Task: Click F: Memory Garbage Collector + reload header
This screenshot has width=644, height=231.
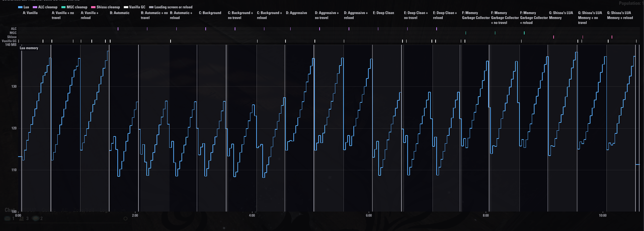Action: (534, 18)
